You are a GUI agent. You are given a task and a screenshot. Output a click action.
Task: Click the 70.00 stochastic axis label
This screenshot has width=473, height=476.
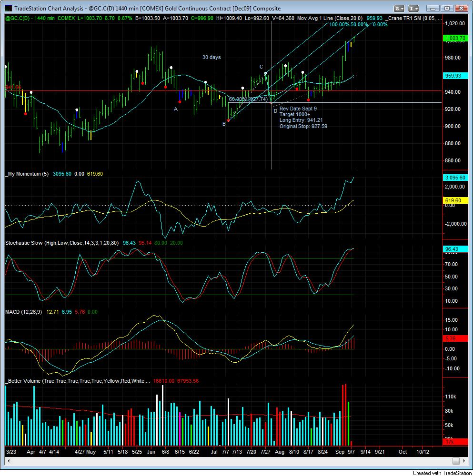pyautogui.click(x=452, y=264)
